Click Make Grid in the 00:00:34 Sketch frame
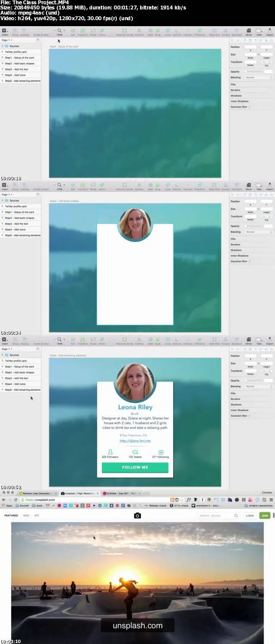The image size is (275, 644). coord(214,185)
